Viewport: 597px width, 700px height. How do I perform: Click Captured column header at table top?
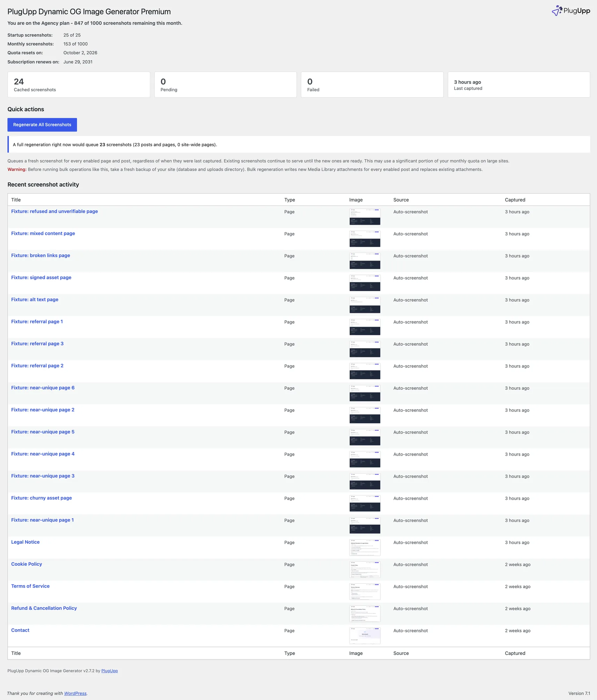(515, 200)
